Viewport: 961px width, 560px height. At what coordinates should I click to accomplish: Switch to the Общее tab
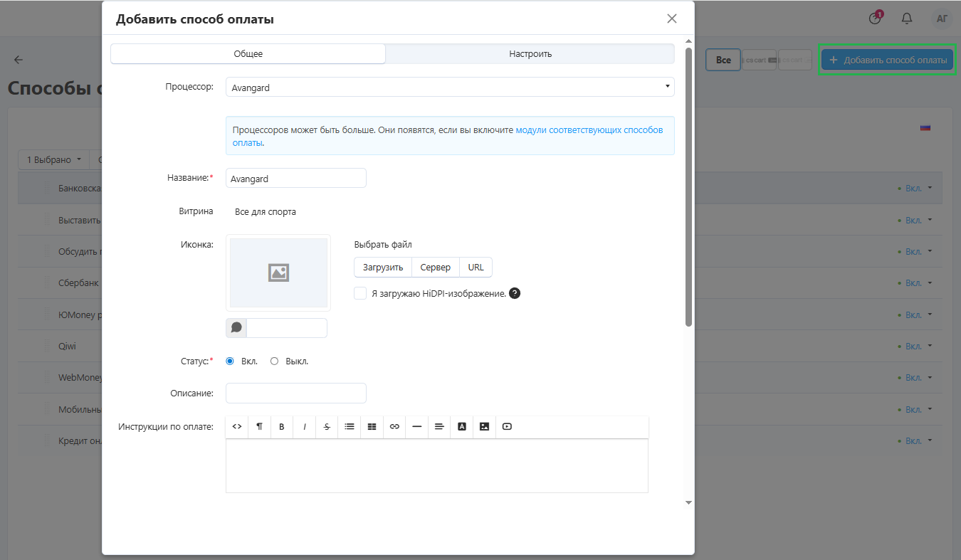248,54
